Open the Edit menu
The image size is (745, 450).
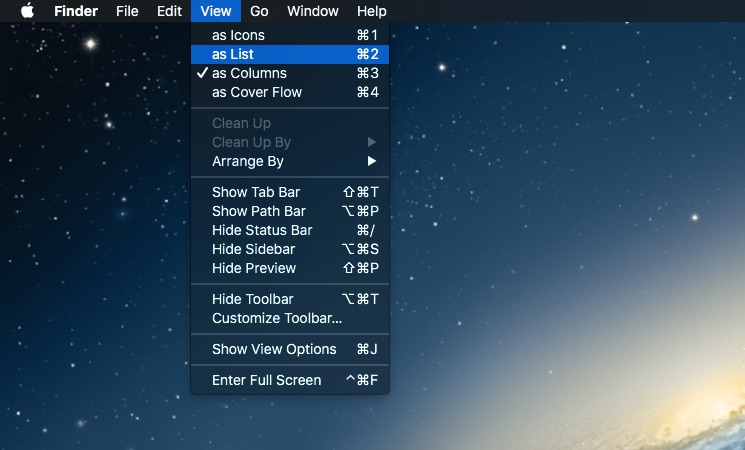(x=169, y=11)
